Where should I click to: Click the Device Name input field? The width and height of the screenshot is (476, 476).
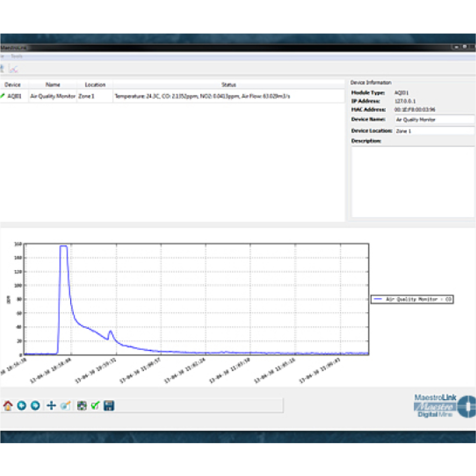(x=434, y=119)
